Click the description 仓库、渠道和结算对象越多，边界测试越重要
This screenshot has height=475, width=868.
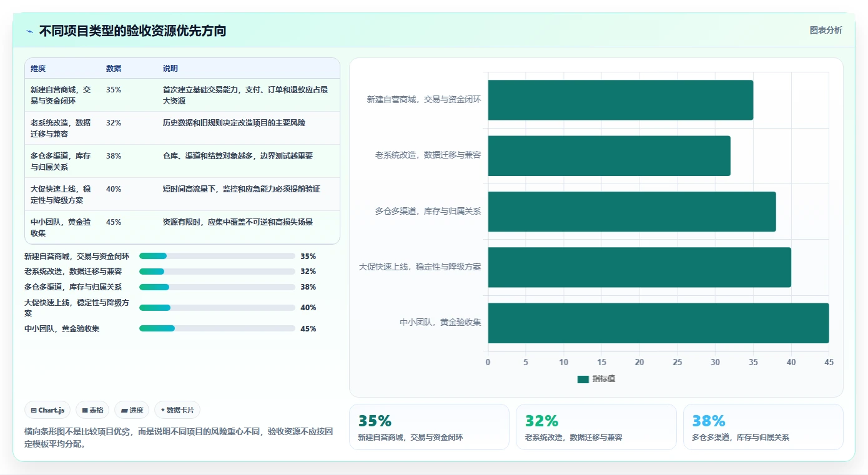tap(238, 156)
